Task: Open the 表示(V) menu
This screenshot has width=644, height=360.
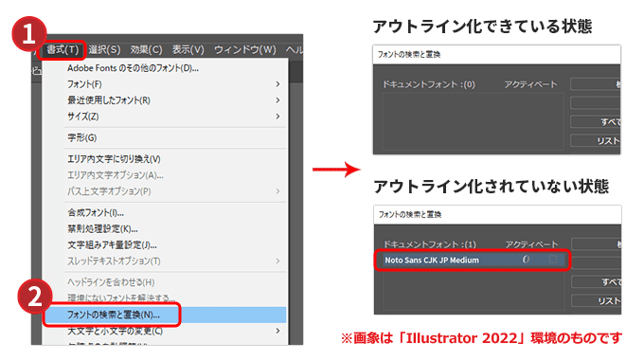Action: click(x=188, y=49)
